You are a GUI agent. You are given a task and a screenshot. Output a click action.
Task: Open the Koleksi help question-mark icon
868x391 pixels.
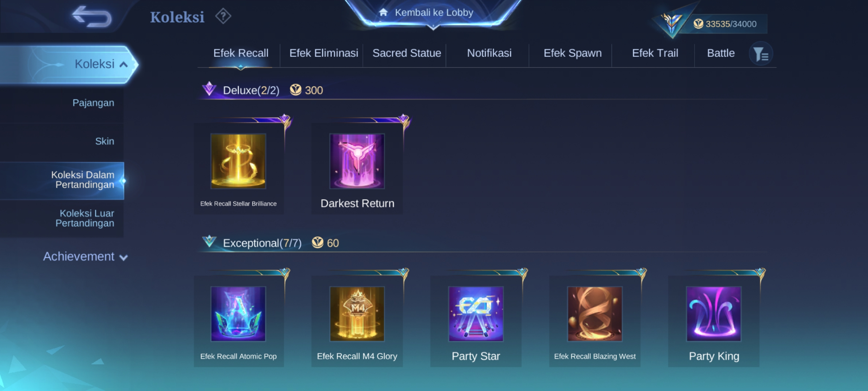(x=223, y=16)
